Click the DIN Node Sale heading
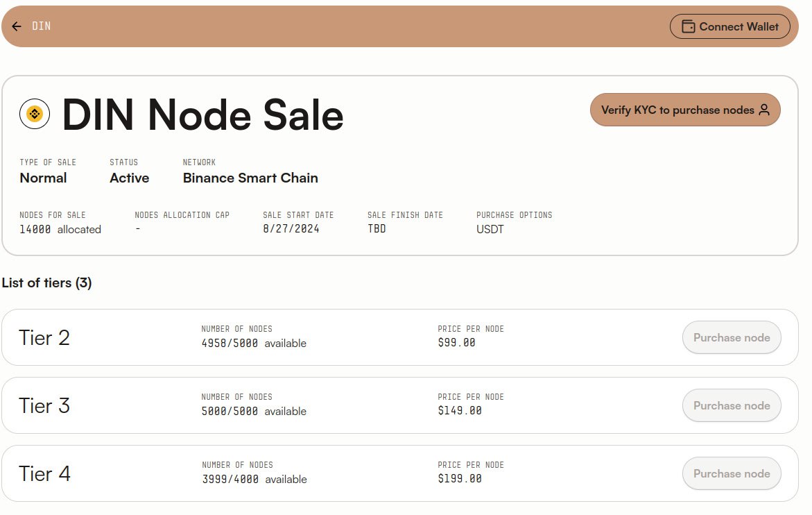 coord(202,115)
